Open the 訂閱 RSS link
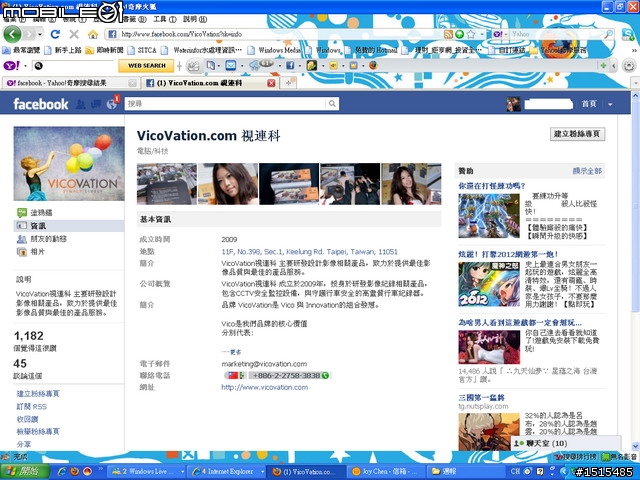Screen dimensions: 640x480 tap(31, 407)
